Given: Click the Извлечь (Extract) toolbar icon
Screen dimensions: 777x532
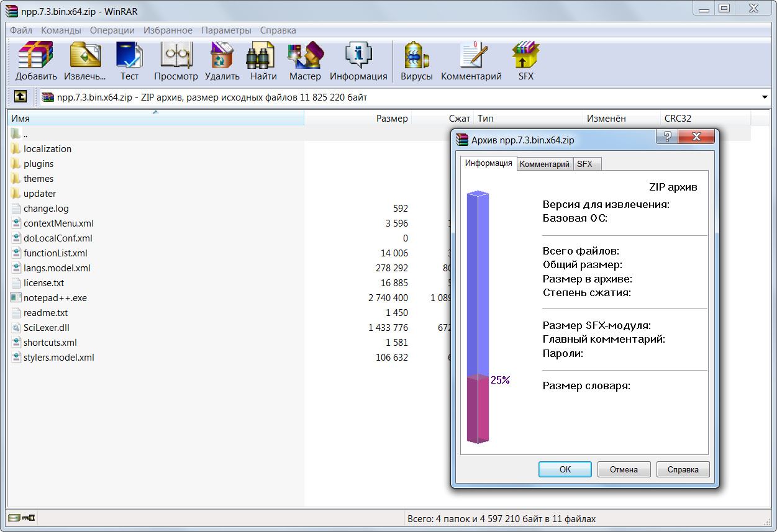Looking at the screenshot, I should pos(86,61).
